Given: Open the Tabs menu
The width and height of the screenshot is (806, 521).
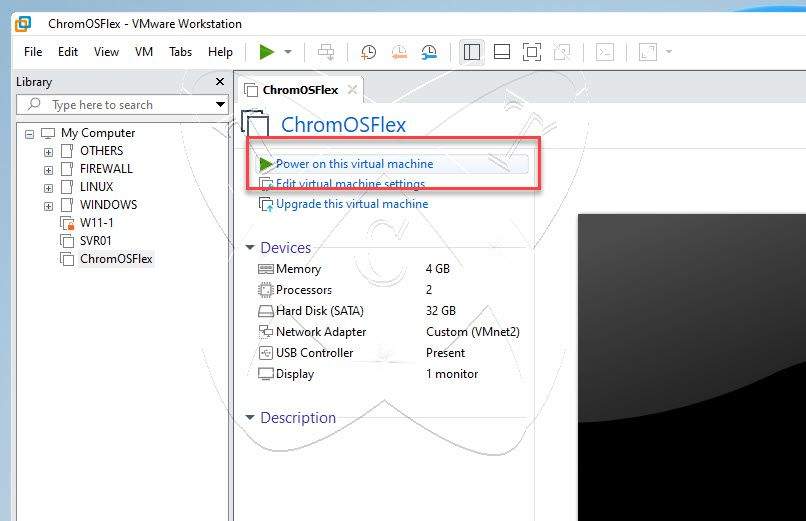Looking at the screenshot, I should click(180, 52).
